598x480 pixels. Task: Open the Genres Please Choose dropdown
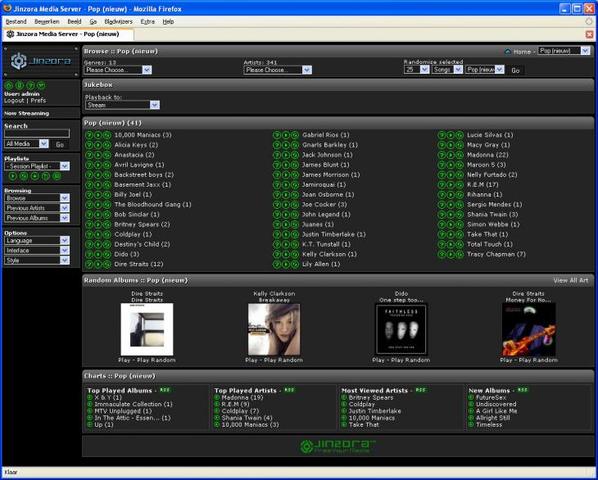click(118, 70)
